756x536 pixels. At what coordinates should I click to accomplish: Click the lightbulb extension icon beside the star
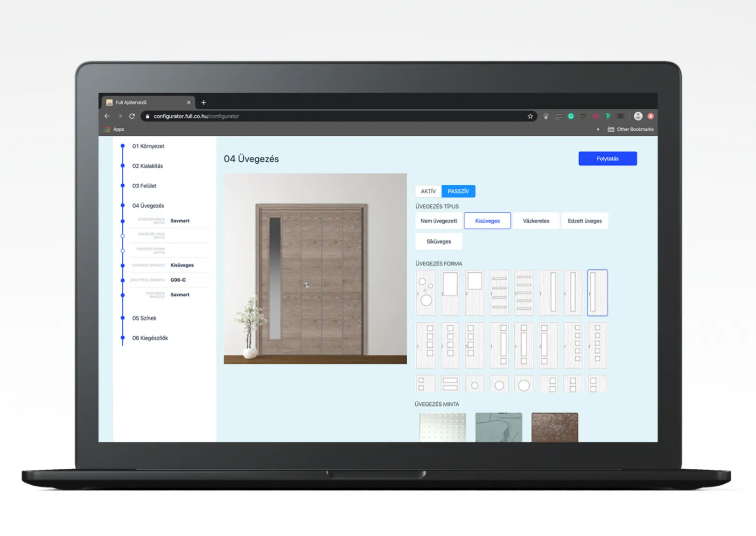[x=546, y=116]
